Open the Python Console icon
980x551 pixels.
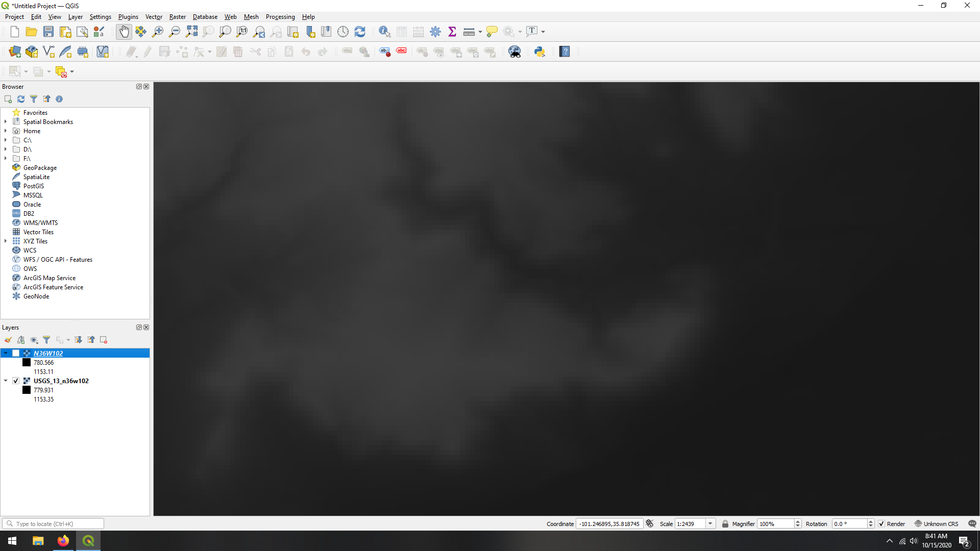click(x=540, y=52)
